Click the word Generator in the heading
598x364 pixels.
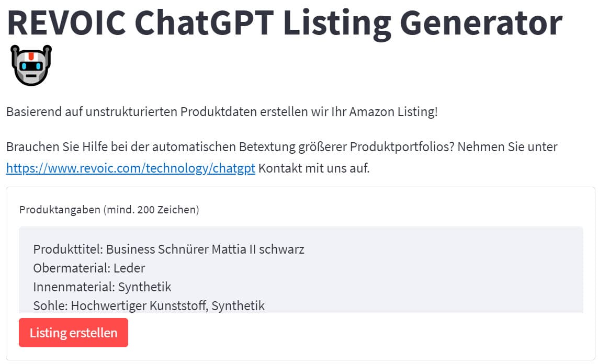coord(481,23)
